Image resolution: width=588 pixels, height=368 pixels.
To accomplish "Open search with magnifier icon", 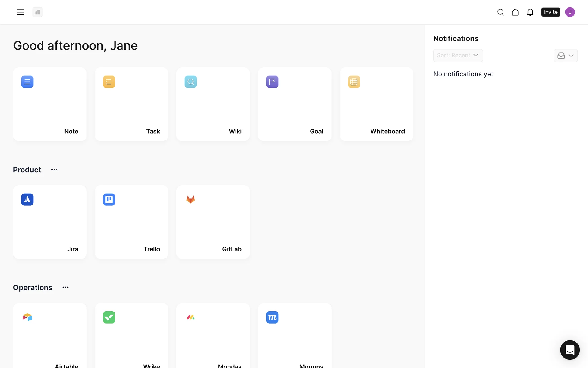I will pos(500,12).
